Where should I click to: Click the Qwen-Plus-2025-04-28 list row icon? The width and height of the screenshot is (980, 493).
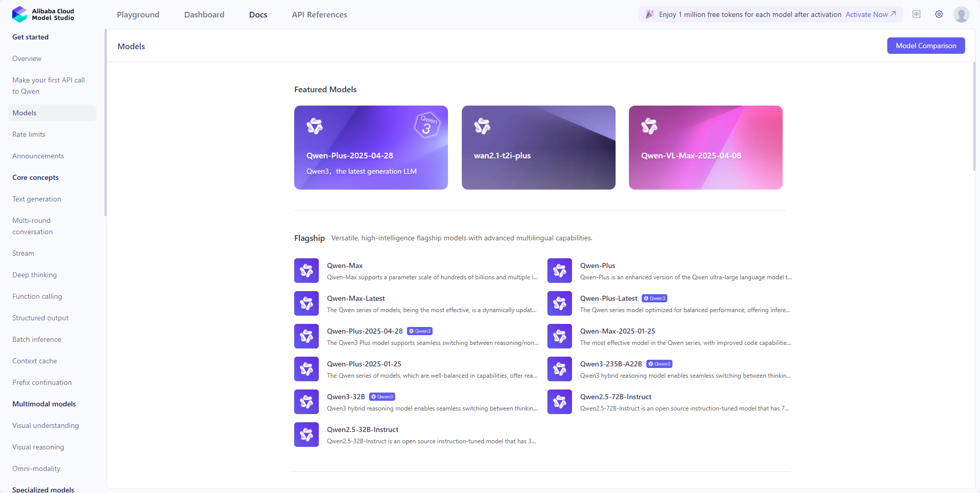click(x=307, y=336)
